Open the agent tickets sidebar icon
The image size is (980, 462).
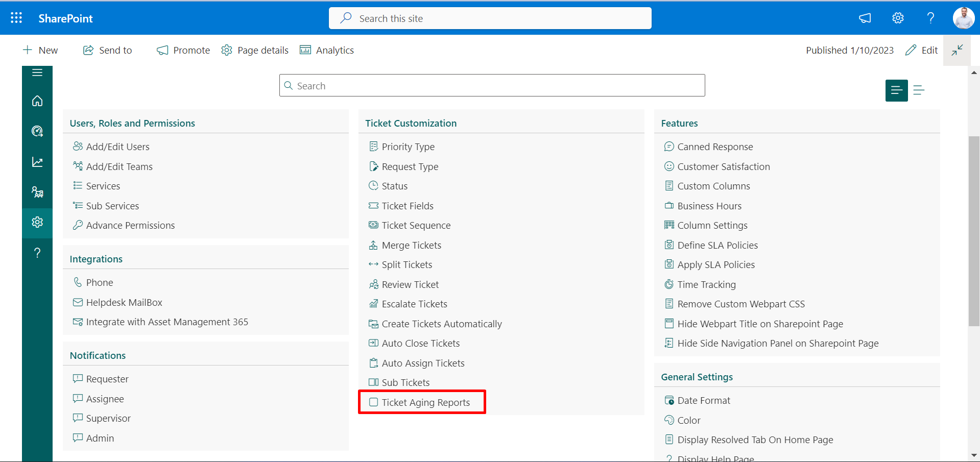pos(37,192)
